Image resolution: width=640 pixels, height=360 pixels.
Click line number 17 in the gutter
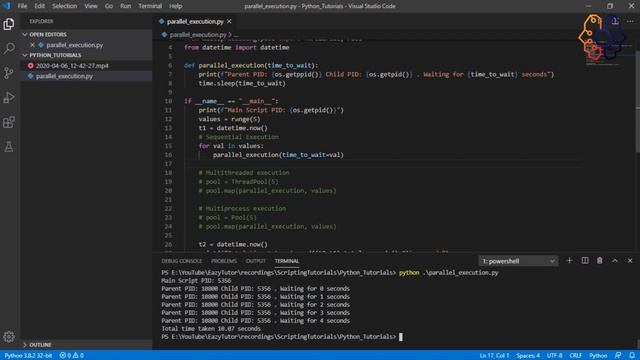[x=168, y=164]
